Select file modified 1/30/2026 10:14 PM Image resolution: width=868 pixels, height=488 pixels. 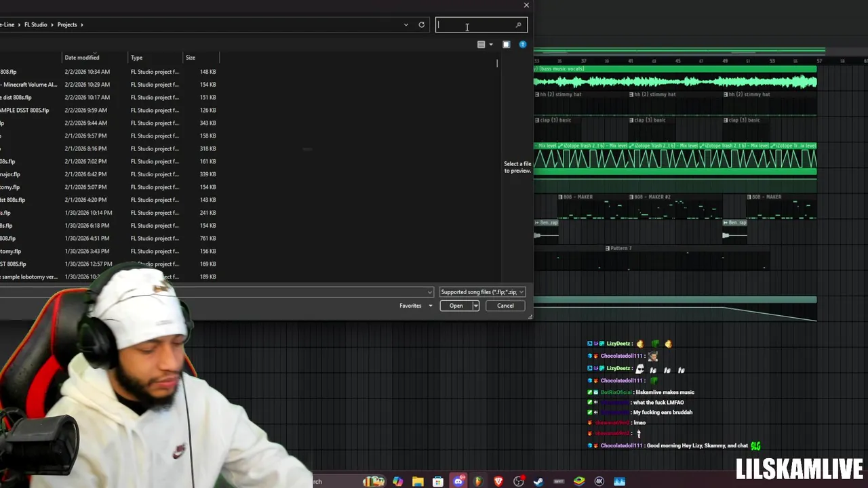coord(108,213)
